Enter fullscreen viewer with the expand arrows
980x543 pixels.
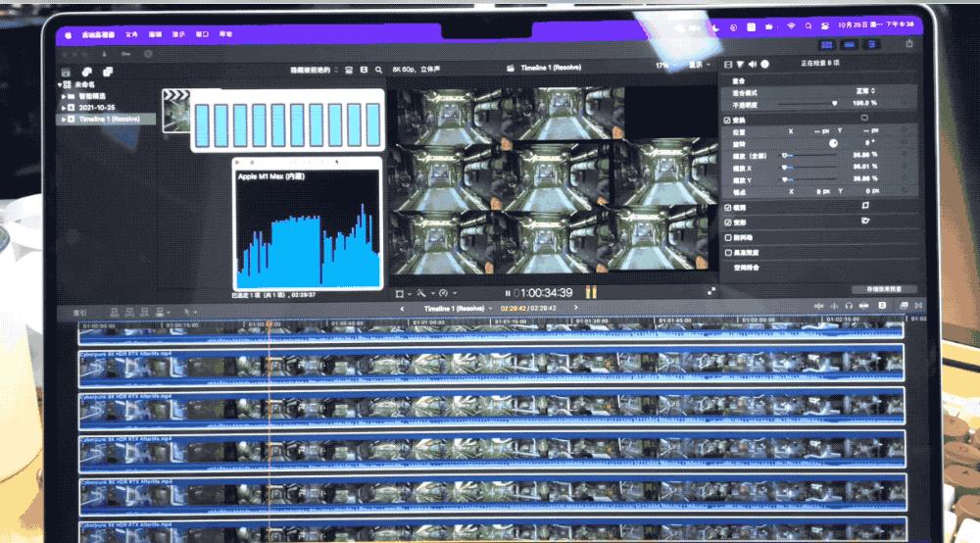click(711, 291)
